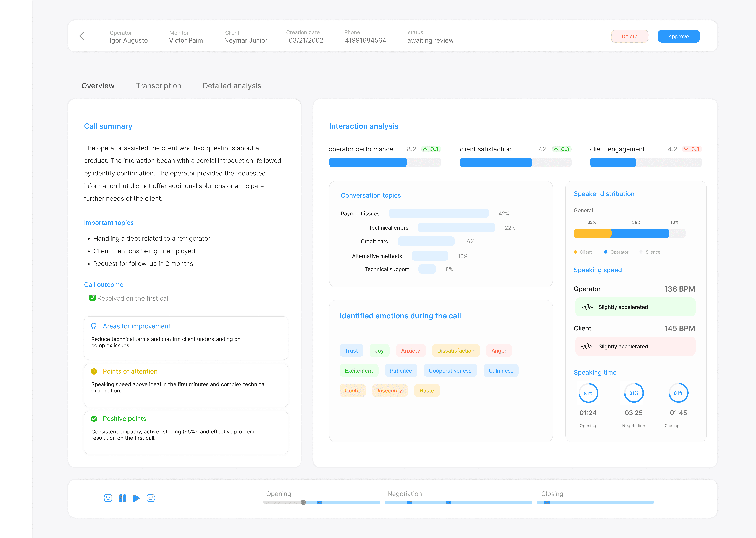This screenshot has height=538, width=756.
Task: Click the Points of attention warning icon
Action: click(94, 371)
